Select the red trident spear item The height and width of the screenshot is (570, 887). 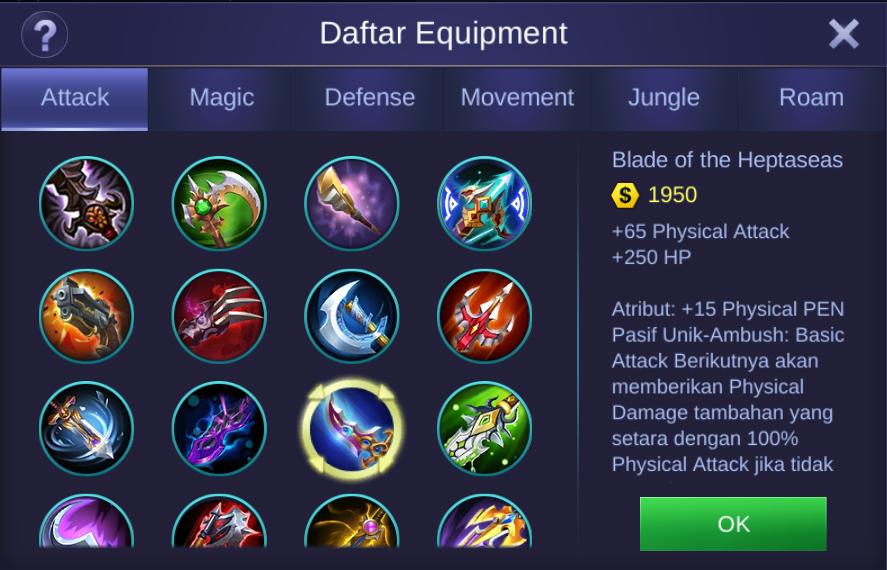(484, 316)
